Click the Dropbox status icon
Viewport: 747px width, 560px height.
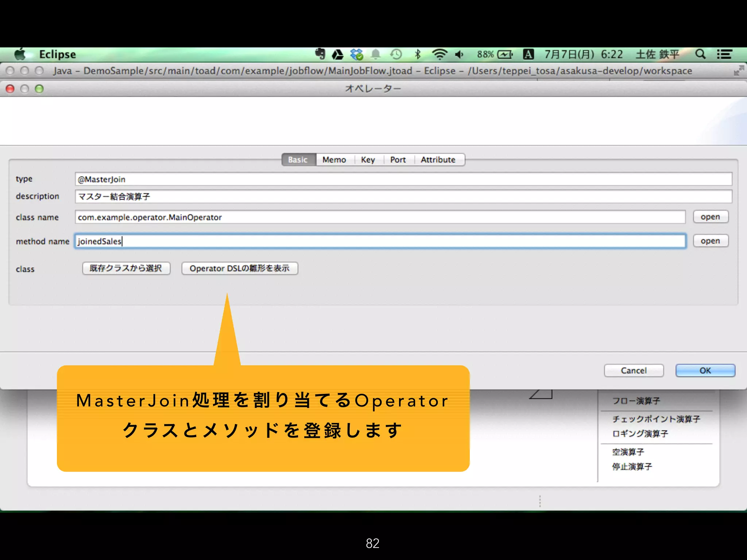pos(356,55)
